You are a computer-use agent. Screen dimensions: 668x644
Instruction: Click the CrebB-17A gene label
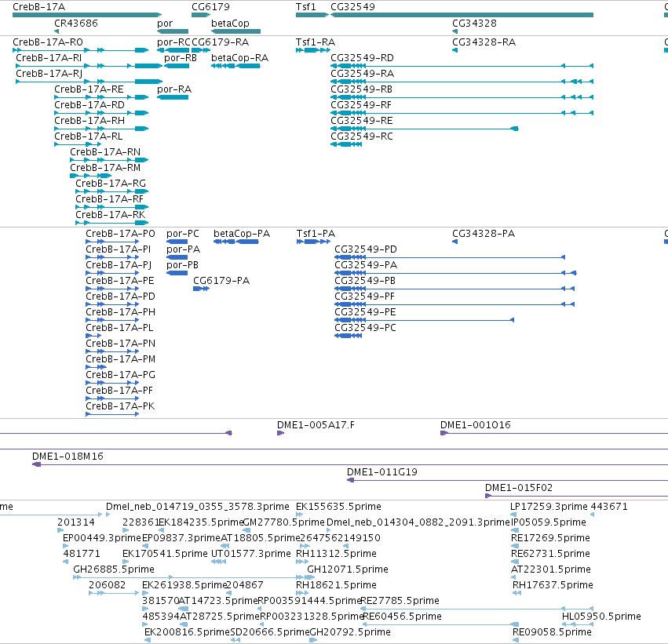point(38,7)
